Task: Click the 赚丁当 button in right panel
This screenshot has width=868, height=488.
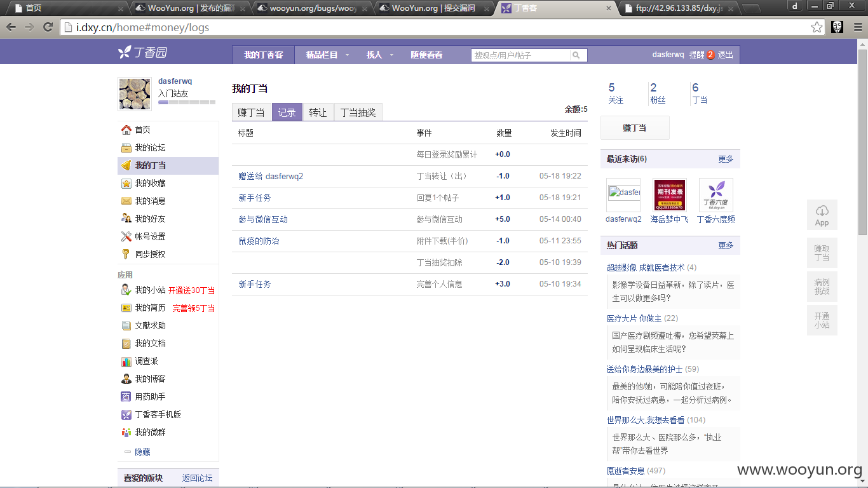Action: [x=635, y=128]
